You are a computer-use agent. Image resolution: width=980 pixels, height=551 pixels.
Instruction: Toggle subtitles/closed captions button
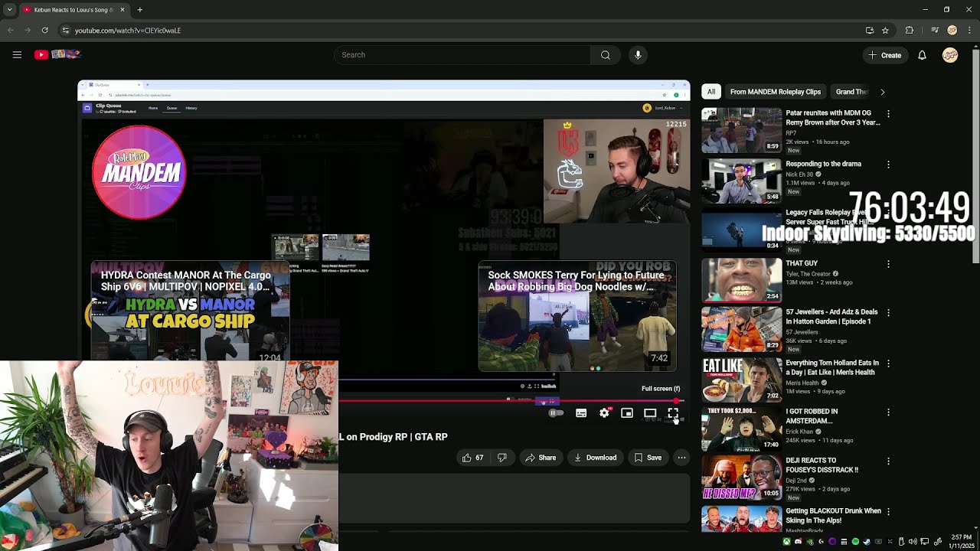[581, 413]
